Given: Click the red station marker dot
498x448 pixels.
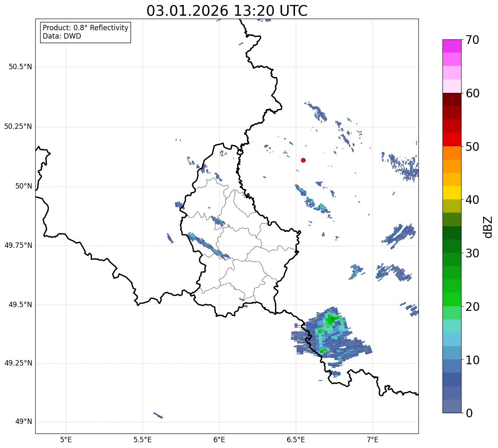Looking at the screenshot, I should tap(303, 160).
